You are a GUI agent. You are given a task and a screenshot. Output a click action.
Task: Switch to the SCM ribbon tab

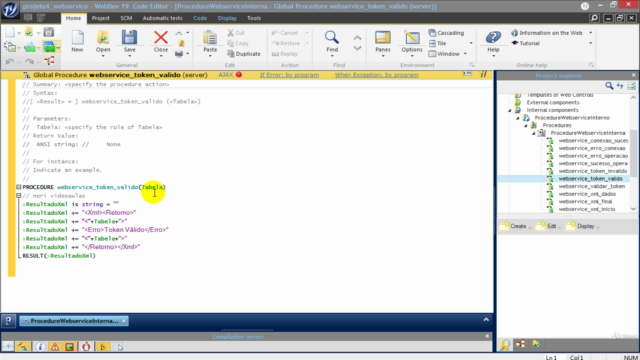(x=126, y=18)
